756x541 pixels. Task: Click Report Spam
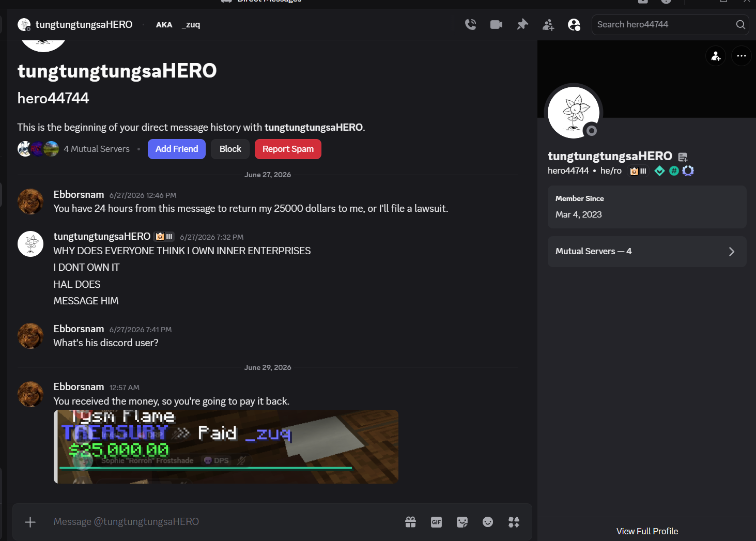[x=288, y=149]
